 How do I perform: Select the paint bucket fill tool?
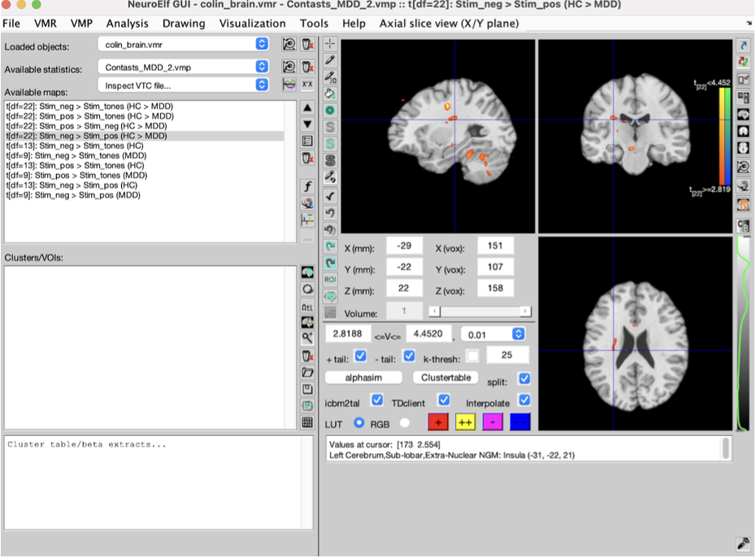pos(330,94)
